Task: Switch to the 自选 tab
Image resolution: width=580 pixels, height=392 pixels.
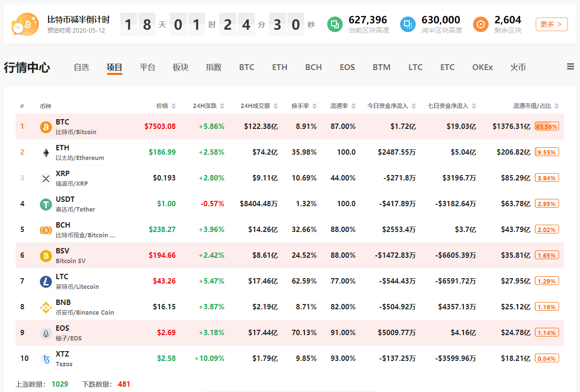Action: (81, 67)
